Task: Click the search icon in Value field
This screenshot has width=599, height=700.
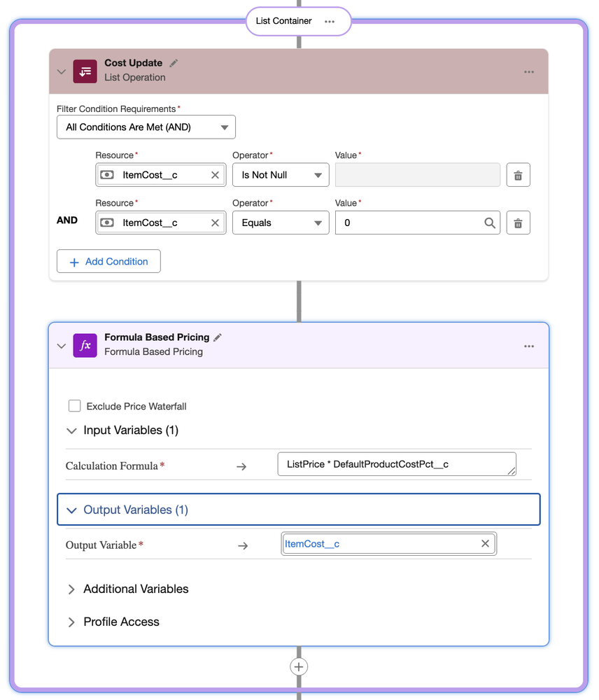Action: 490,223
